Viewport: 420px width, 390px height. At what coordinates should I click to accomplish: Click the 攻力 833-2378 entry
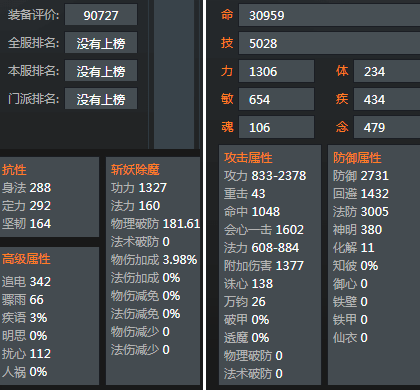pyautogui.click(x=265, y=176)
